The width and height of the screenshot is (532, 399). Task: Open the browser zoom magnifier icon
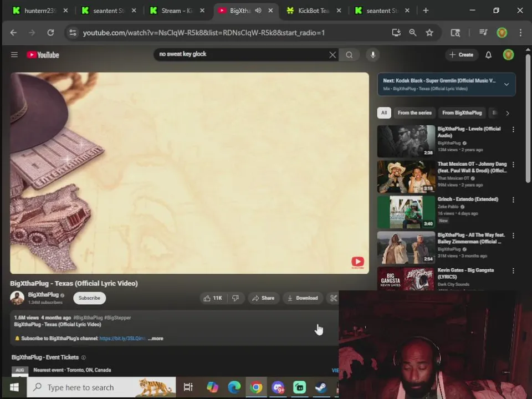[412, 33]
